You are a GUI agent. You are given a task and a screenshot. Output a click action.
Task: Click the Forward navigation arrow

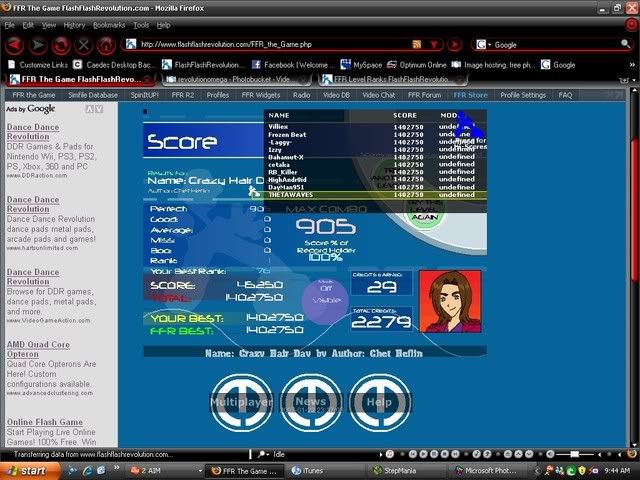(39, 45)
